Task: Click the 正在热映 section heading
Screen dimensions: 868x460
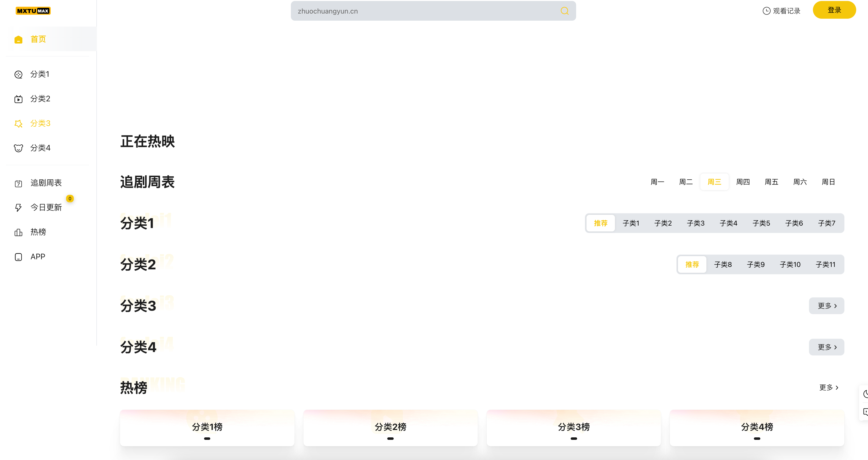Action: [x=147, y=141]
